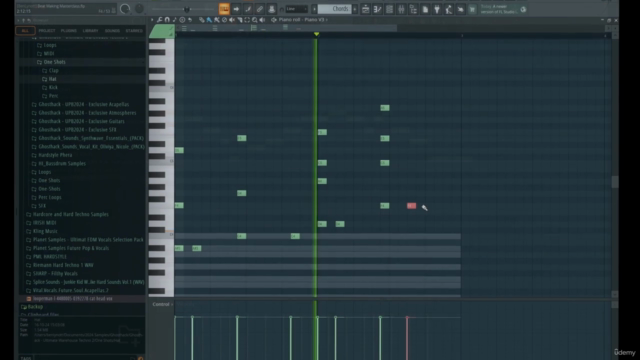Toggle the piano roll snap magnet
The height and width of the screenshot is (360, 640).
coord(167,20)
